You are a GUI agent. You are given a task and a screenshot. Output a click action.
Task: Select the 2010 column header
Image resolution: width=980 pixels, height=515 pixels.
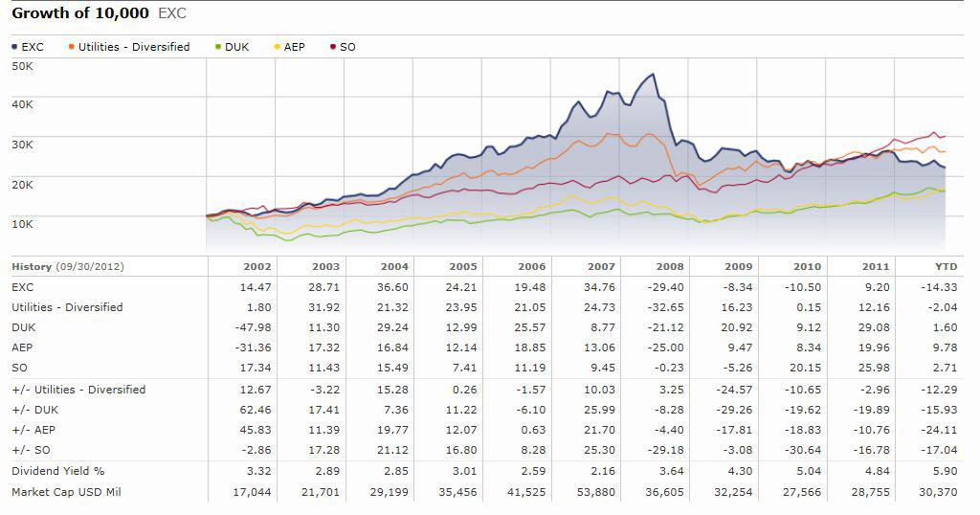point(807,266)
